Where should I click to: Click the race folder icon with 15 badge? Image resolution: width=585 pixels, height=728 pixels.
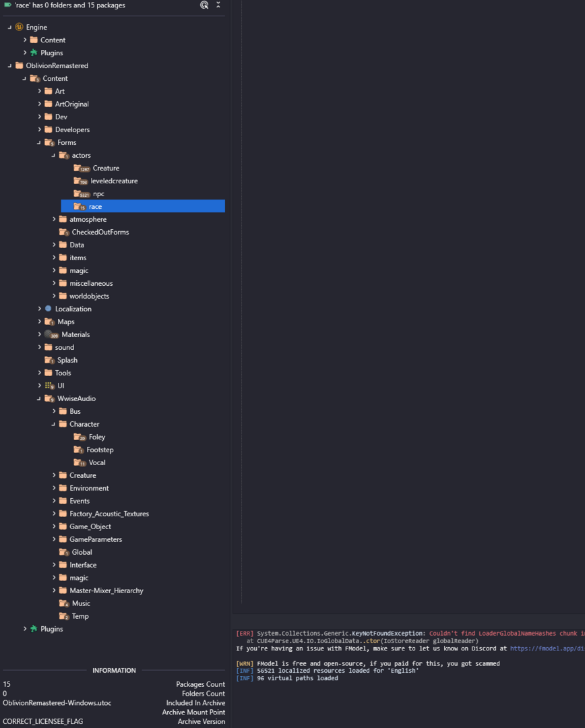(x=80, y=207)
